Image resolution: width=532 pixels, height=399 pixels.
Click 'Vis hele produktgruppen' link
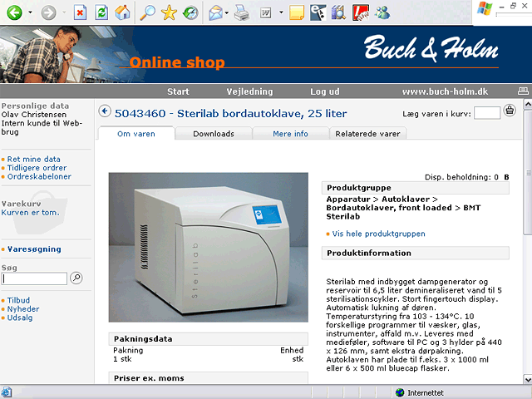(379, 234)
